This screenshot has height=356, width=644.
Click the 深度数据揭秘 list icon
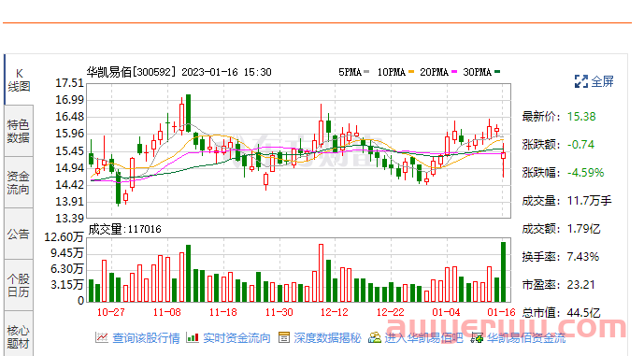(x=284, y=338)
